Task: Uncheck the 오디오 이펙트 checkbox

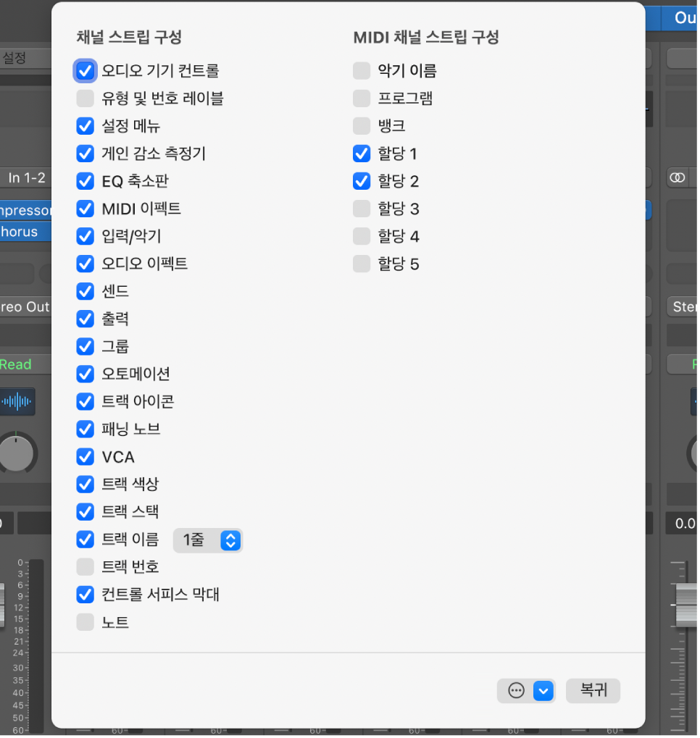Action: [x=86, y=264]
